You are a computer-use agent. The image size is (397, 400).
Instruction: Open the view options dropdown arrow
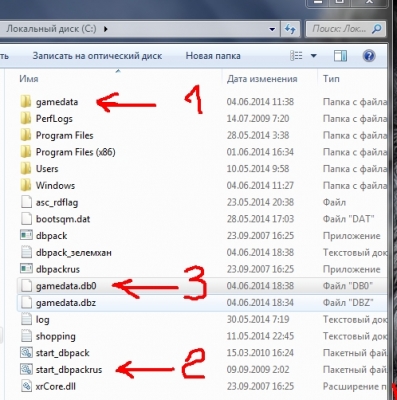pos(313,56)
